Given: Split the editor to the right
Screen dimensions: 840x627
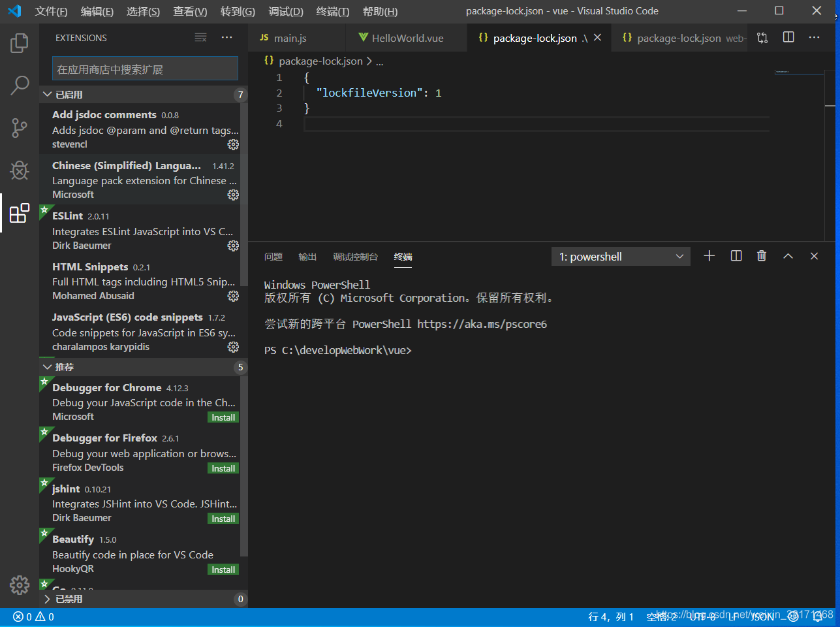Looking at the screenshot, I should 788,37.
